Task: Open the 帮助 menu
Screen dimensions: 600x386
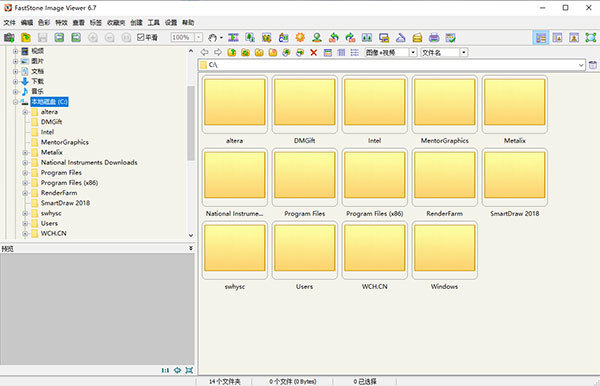Action: point(188,23)
